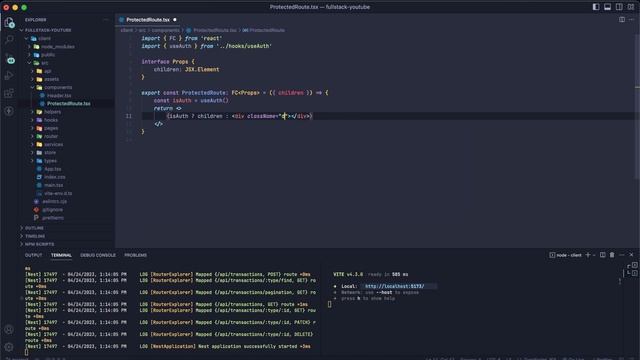Screen dimensions: 640x360
Task: Expand the types folder
Action: click(x=50, y=161)
